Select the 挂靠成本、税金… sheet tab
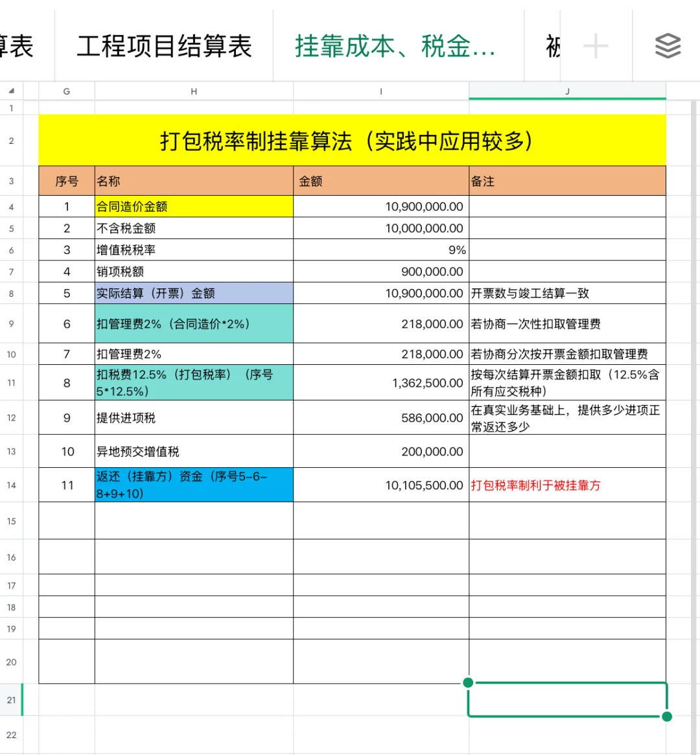This screenshot has width=700, height=755. pyautogui.click(x=395, y=46)
